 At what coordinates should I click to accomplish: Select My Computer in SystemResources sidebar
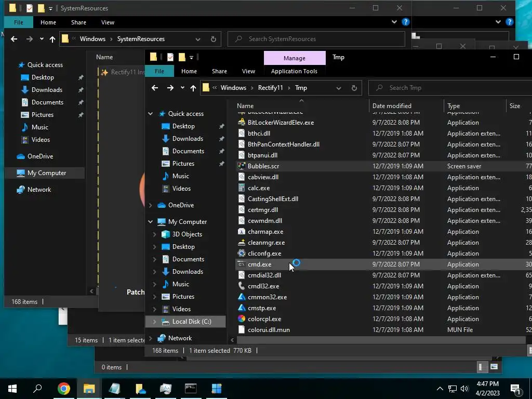click(45, 173)
